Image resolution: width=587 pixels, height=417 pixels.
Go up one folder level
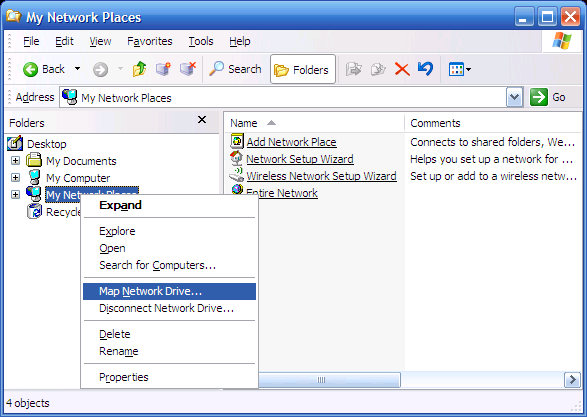tap(140, 69)
